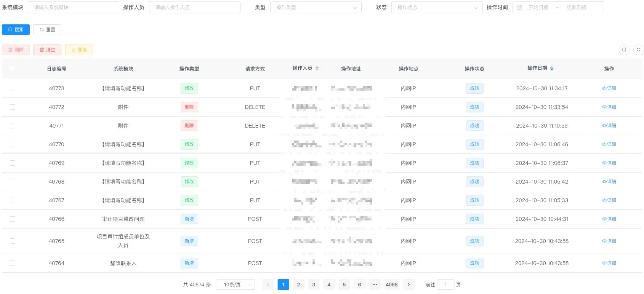The width and height of the screenshot is (644, 294).
Task: Click the blue 搜索 button
Action: tap(16, 30)
